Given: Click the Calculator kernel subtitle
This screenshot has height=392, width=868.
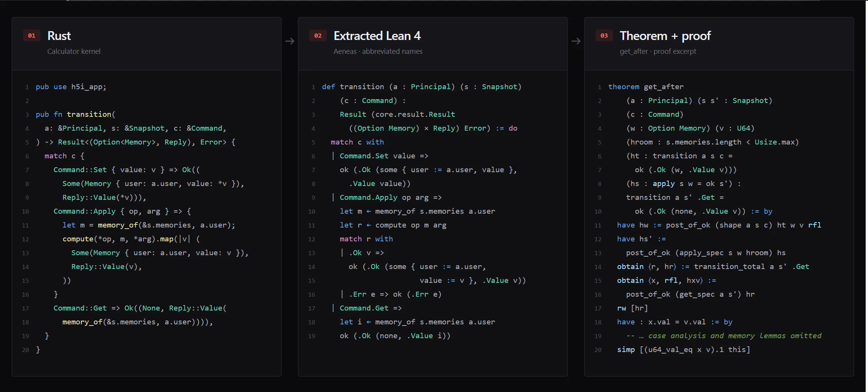Looking at the screenshot, I should [74, 51].
